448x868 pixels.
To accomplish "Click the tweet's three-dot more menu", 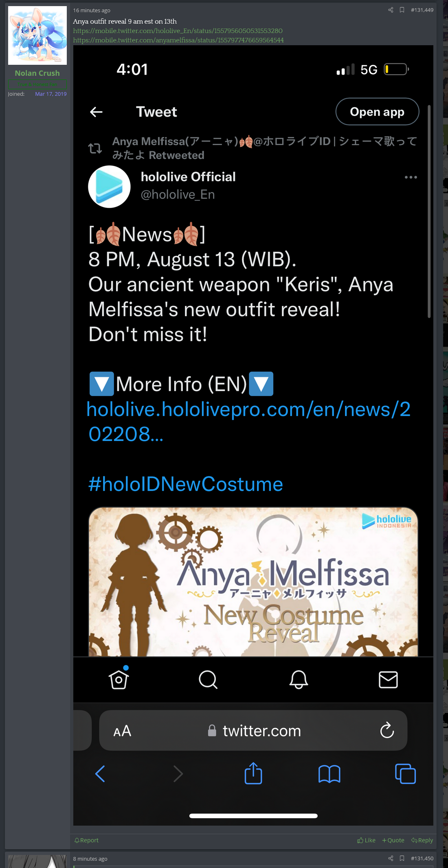I will tap(411, 177).
